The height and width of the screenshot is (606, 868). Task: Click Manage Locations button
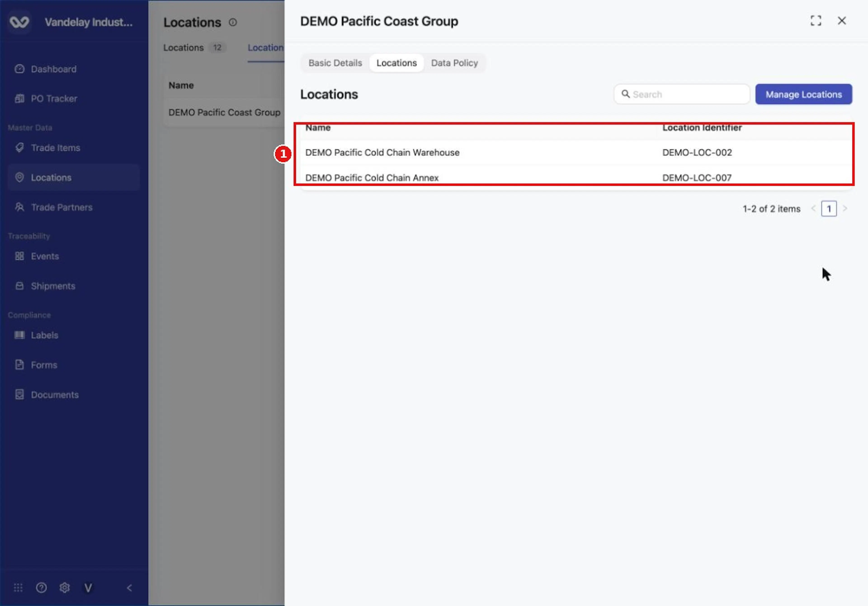coord(804,94)
